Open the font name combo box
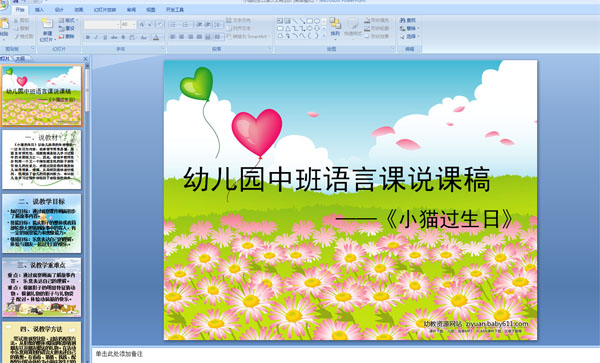The height and width of the screenshot is (363, 600). (x=102, y=24)
